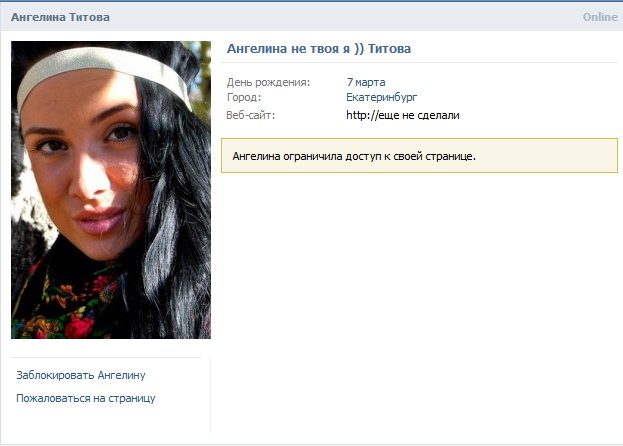Open the Екатеринбург city link
The width and height of the screenshot is (623, 446).
click(x=381, y=97)
